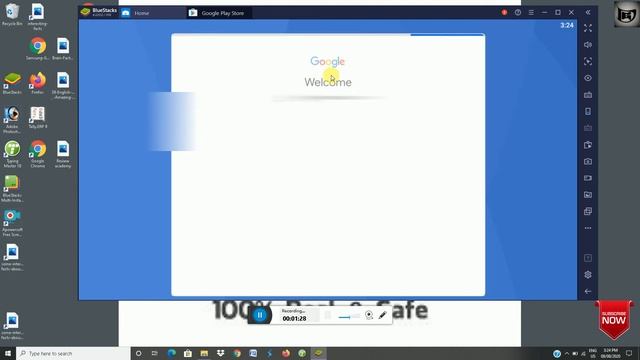Open the Tally.ERP 9 desktop shortcut
The image size is (640, 360).
(38, 118)
